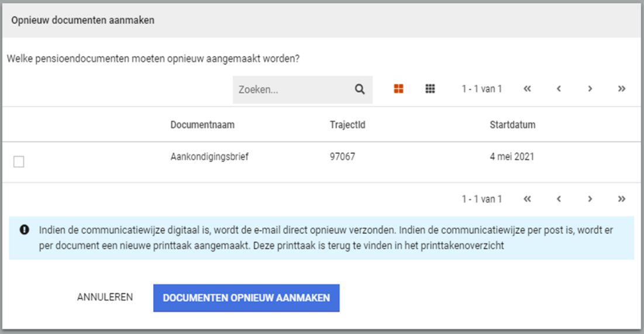Focus the Zoeken search field
The width and height of the screenshot is (644, 334).
point(292,89)
